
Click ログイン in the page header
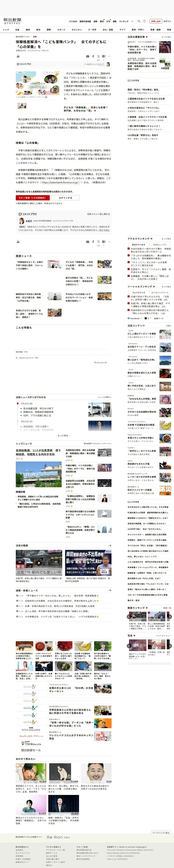pos(167,21)
